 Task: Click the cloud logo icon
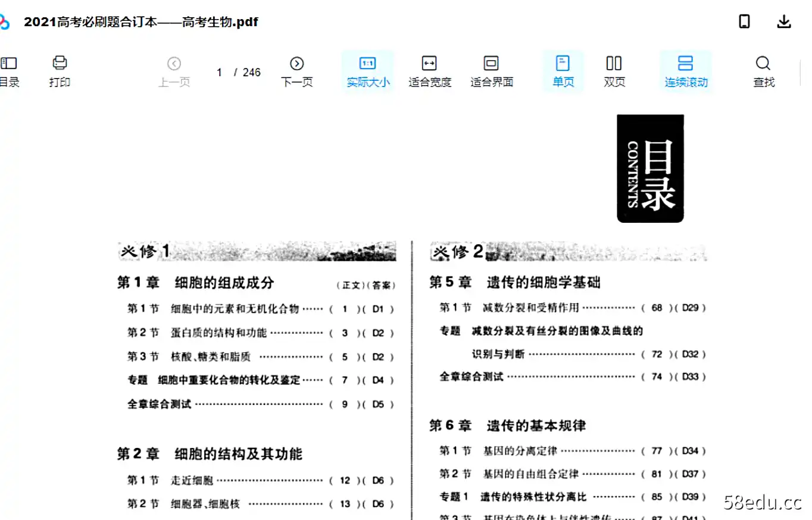point(4,22)
